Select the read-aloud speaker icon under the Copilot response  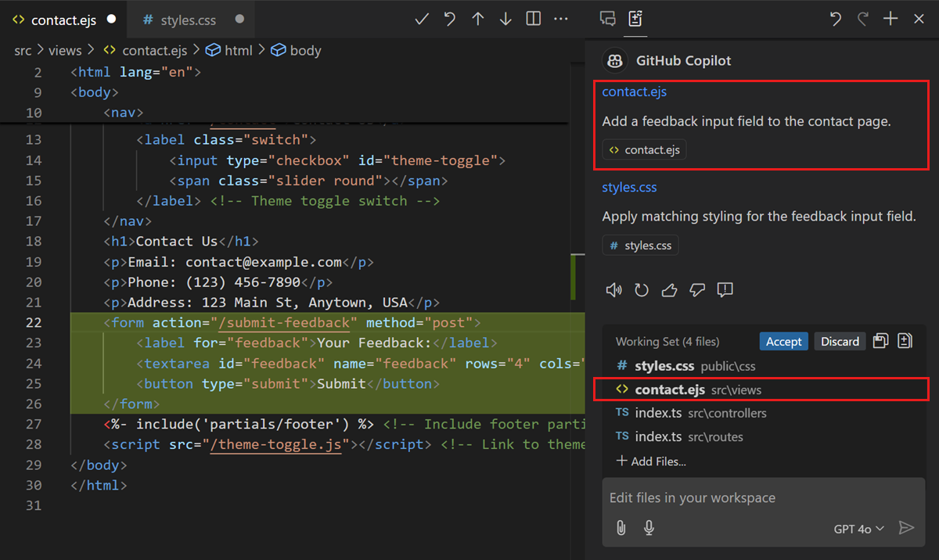(x=614, y=289)
